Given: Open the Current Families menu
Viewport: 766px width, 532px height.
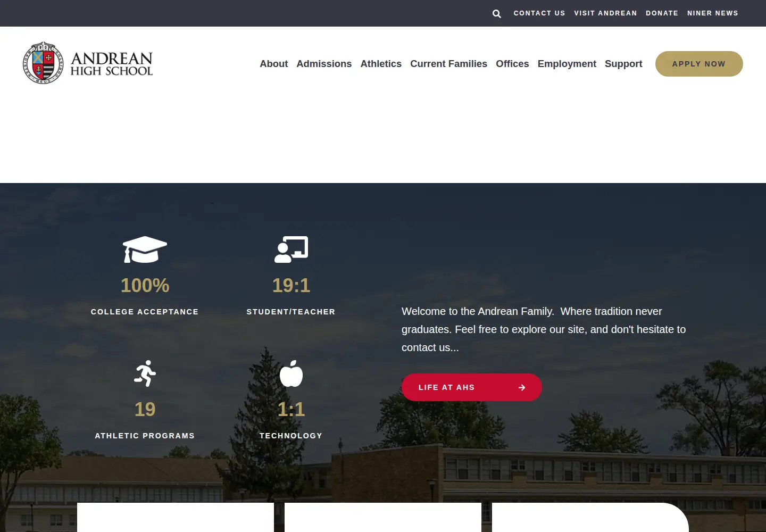Looking at the screenshot, I should click(448, 64).
